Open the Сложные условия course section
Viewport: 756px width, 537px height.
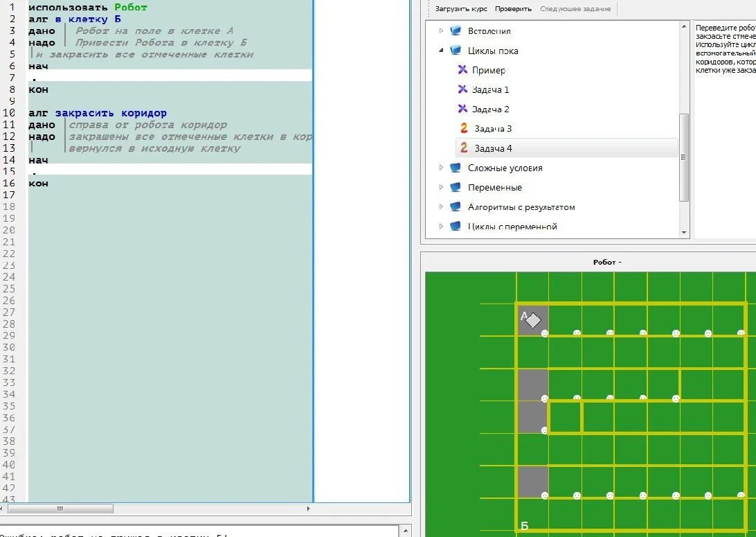[x=505, y=168]
